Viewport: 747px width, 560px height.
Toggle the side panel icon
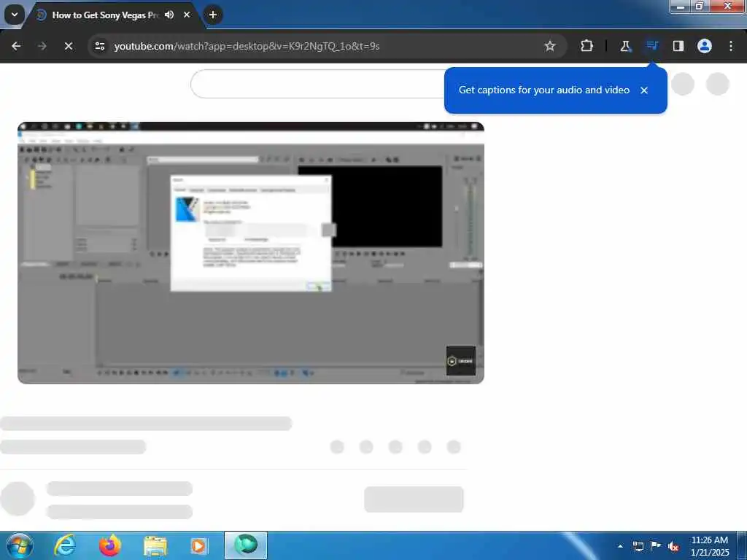click(678, 46)
